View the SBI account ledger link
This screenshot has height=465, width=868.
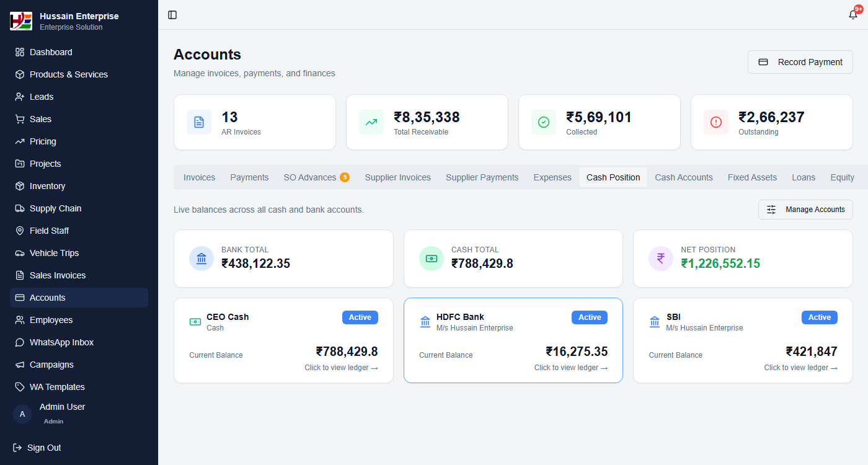[x=800, y=368]
